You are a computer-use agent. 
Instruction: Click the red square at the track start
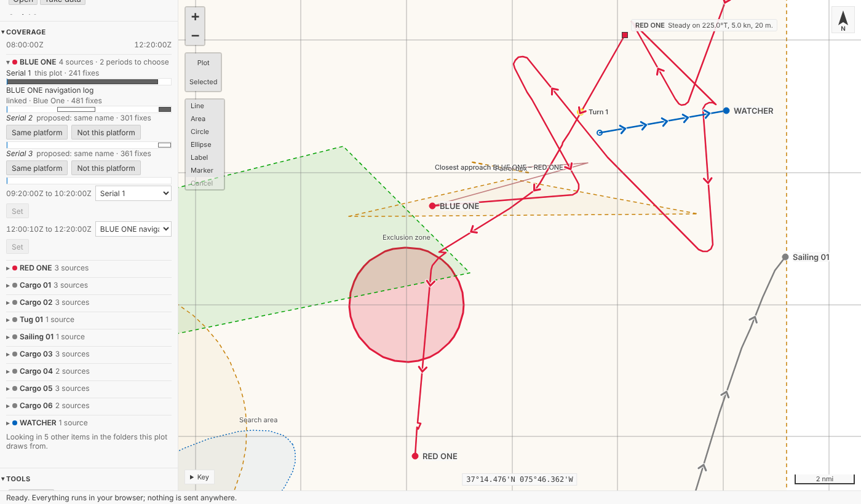(625, 35)
